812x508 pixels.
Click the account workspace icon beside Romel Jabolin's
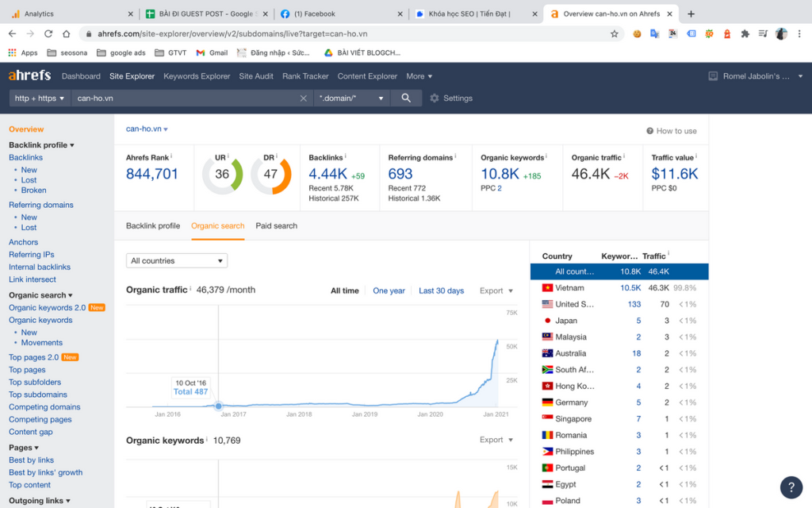pos(713,76)
